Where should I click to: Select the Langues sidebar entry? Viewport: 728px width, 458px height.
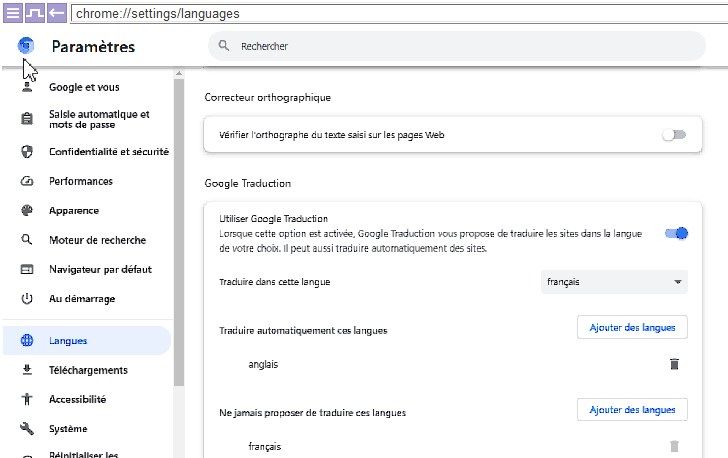(x=87, y=340)
